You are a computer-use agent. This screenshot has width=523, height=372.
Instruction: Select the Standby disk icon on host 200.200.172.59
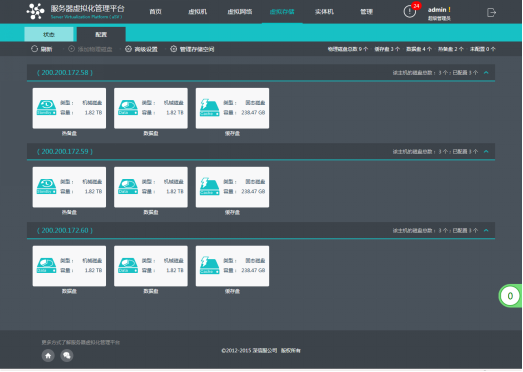click(46, 187)
